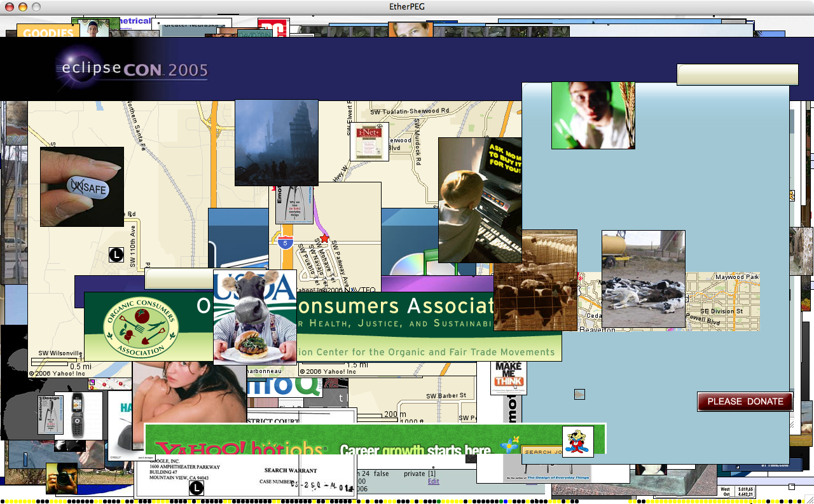Image resolution: width=814 pixels, height=504 pixels.
Task: Click the PLEASE DONATE button
Action: 745,402
